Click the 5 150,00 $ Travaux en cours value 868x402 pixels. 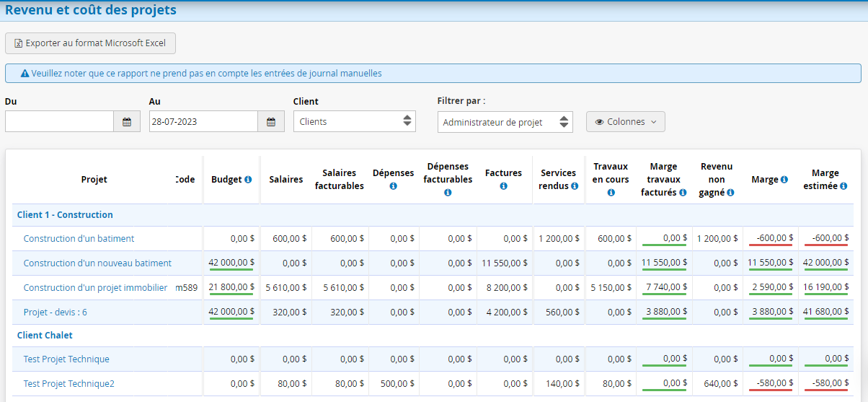611,288
